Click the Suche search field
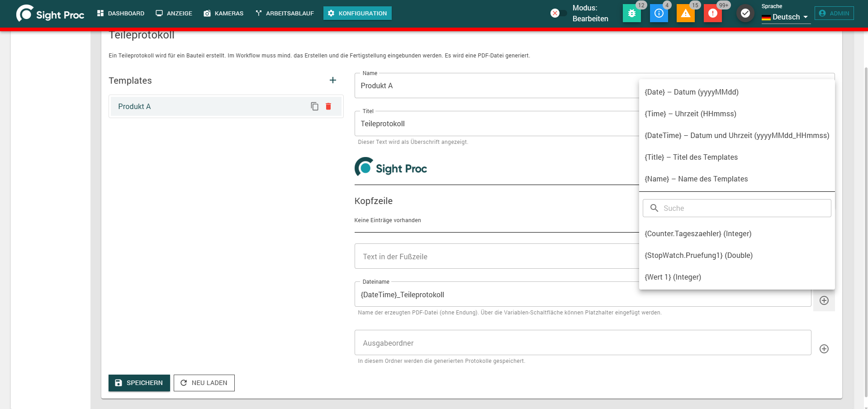Screen dimensions: 868x409 (737, 208)
